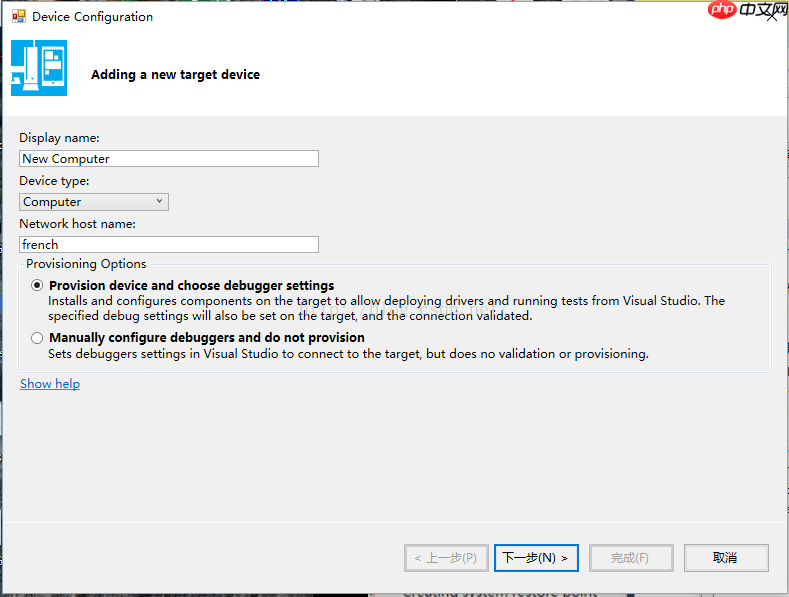
Task: Click the Display name text field
Action: point(169,158)
